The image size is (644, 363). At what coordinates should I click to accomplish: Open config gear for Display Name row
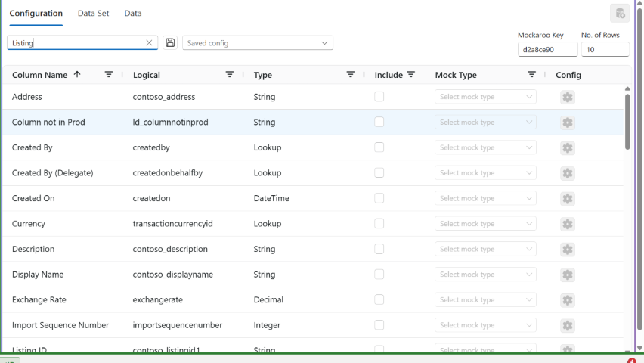[567, 275]
